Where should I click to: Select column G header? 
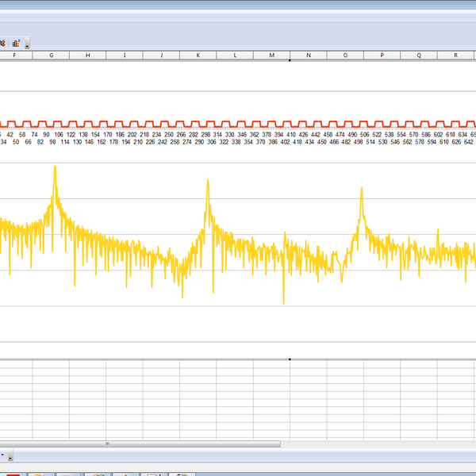tap(52, 56)
